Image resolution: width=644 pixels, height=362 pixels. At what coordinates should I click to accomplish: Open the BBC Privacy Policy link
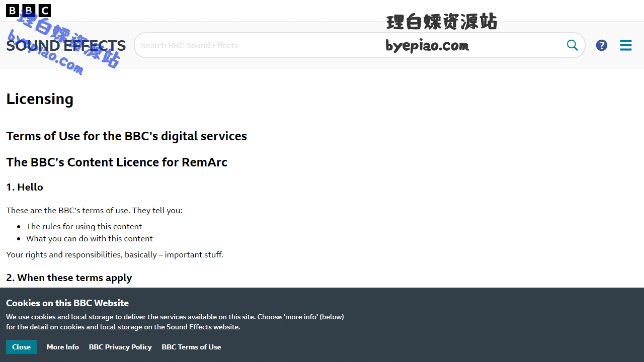[x=120, y=347]
